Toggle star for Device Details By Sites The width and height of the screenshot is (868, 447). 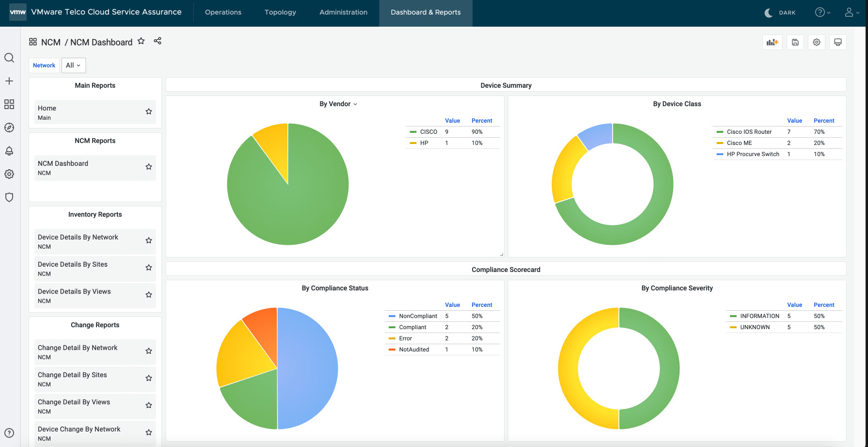(149, 268)
